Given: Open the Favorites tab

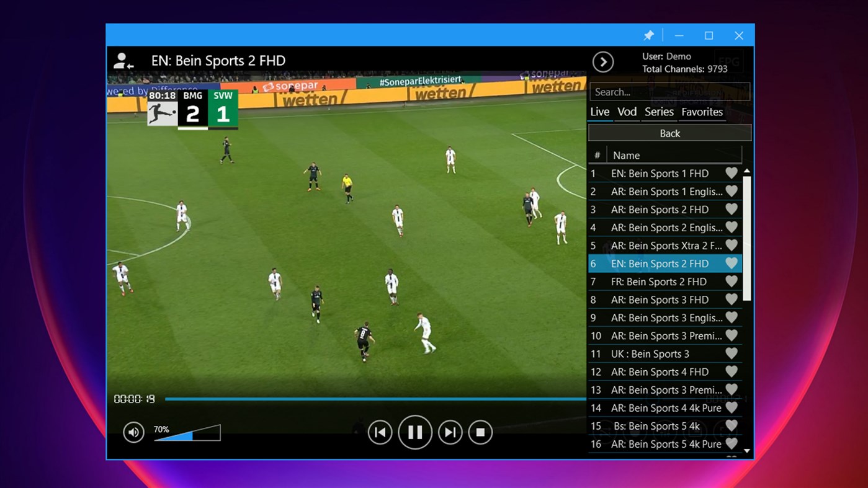Looking at the screenshot, I should tap(702, 112).
